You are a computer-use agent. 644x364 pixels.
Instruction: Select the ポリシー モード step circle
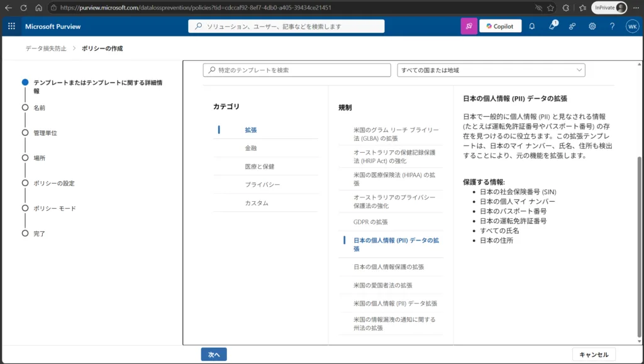(x=25, y=208)
